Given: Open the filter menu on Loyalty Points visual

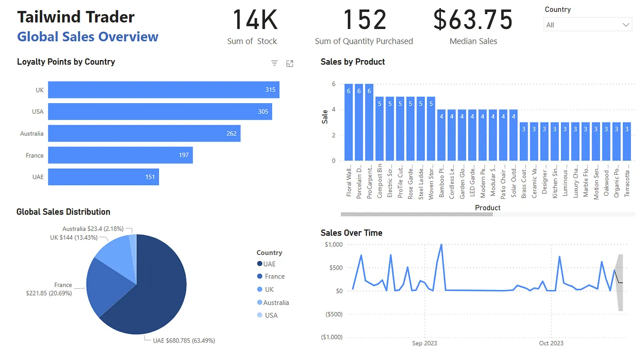Looking at the screenshot, I should (274, 63).
